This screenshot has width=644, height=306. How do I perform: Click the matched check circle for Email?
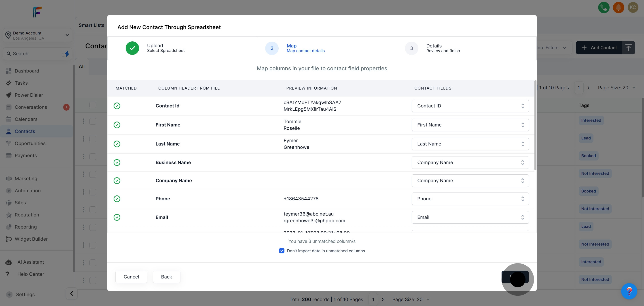tap(117, 217)
